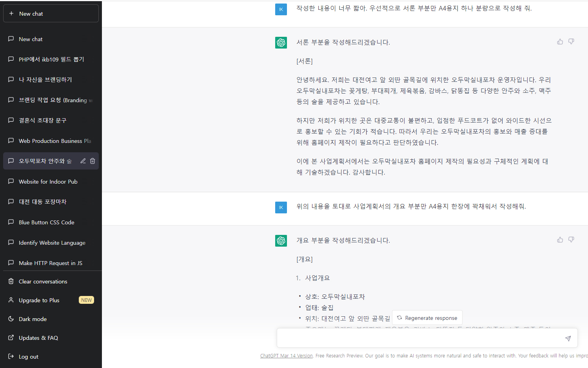Open 'PHP에서 ikb109 필드 뽑기' conversation
This screenshot has height=368, width=588.
tap(51, 60)
